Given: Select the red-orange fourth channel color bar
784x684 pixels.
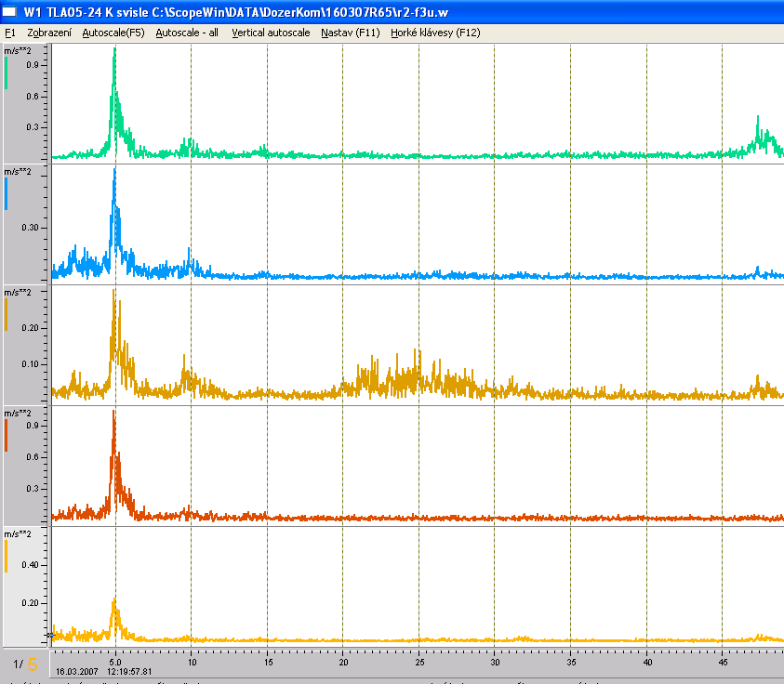Looking at the screenshot, I should click(x=6, y=436).
